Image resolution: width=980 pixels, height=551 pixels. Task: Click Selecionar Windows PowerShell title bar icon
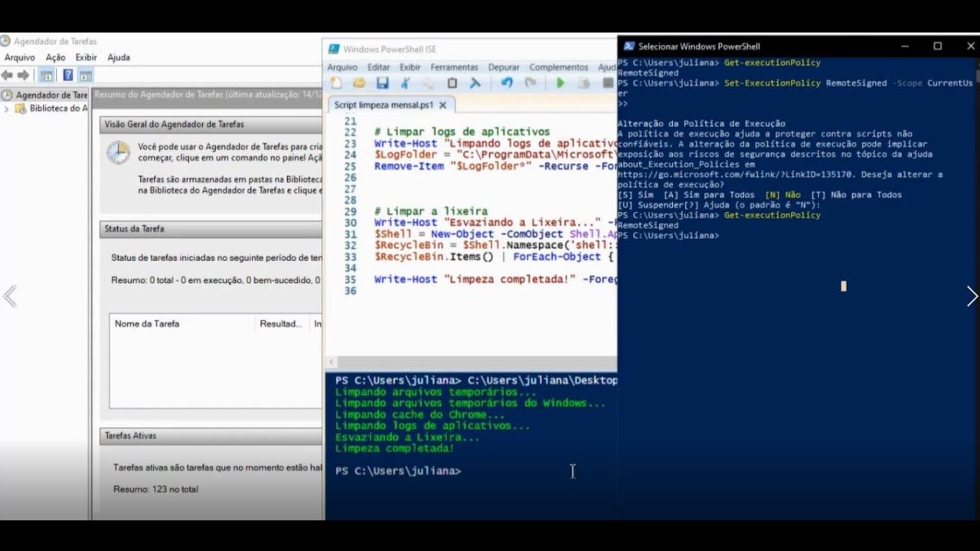tap(629, 46)
